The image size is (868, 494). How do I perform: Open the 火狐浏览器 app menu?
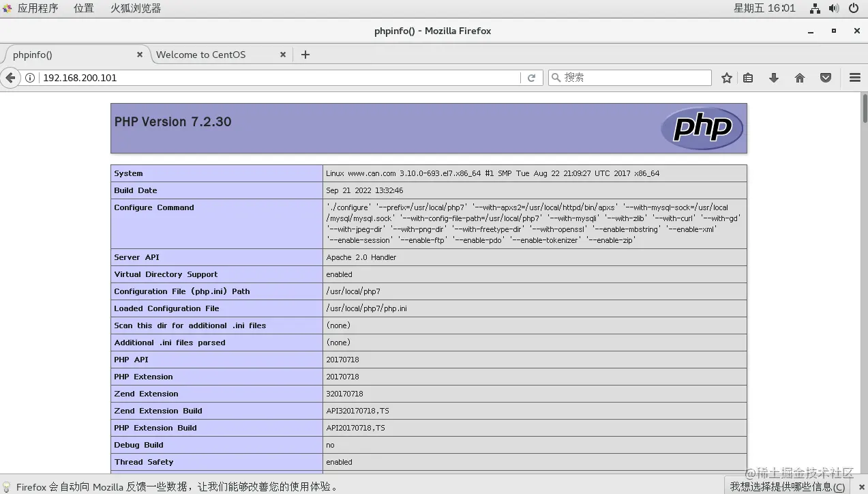[x=136, y=8]
